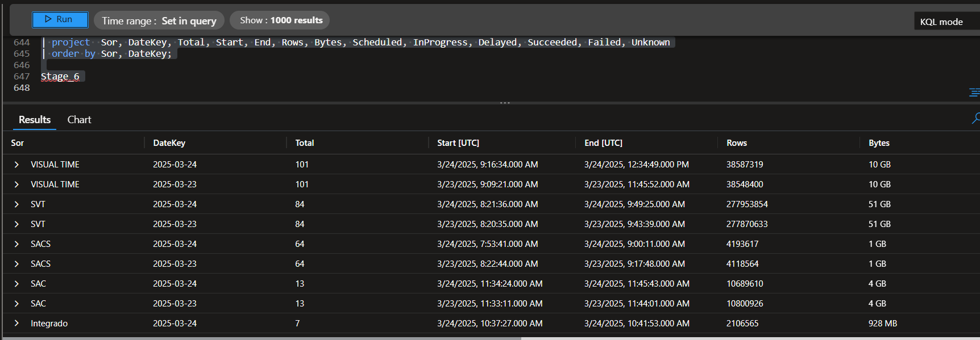Screen dimensions: 980x340
Task: Click the search icon in results panel
Action: click(x=975, y=118)
